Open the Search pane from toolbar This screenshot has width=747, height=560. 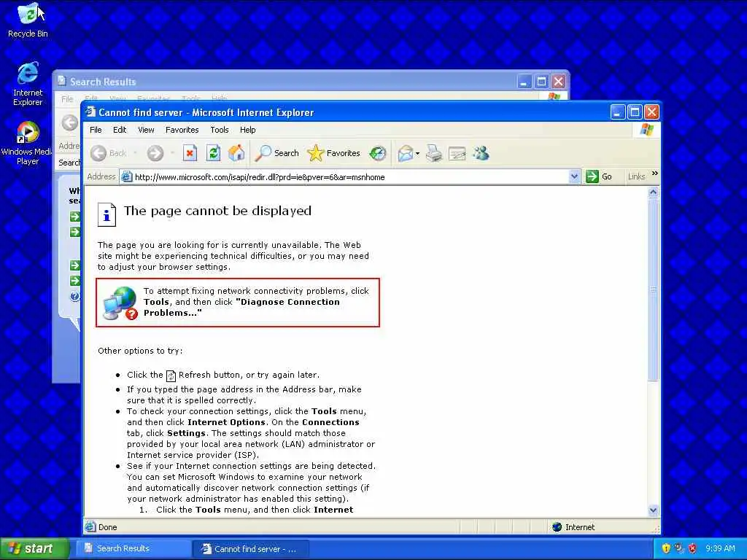point(276,153)
